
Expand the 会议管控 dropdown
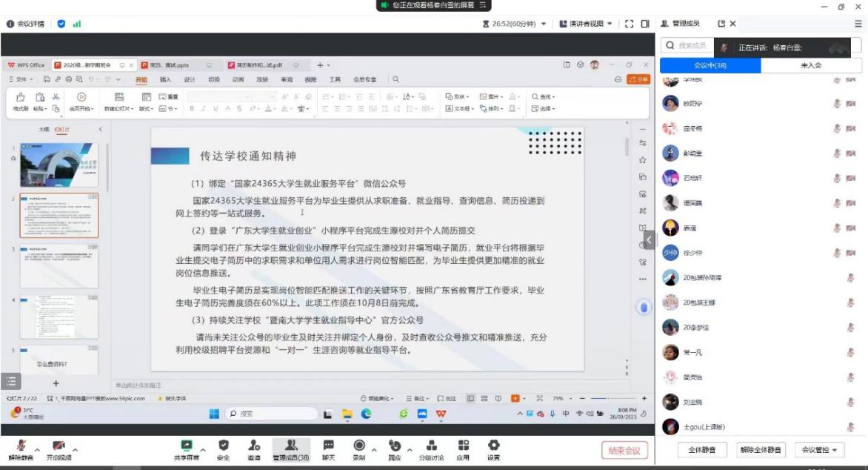(819, 450)
